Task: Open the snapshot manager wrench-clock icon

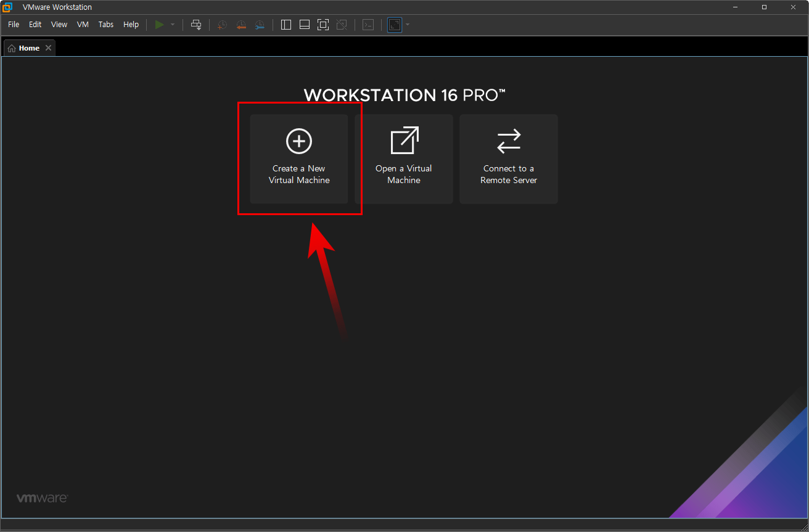Action: [x=260, y=25]
